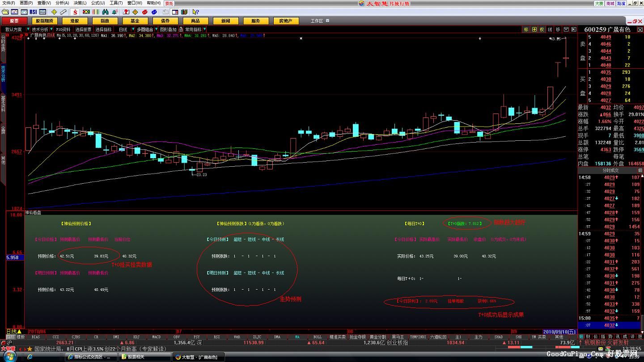
Task: Toggle the 权 adjustment button
Action: point(542,29)
